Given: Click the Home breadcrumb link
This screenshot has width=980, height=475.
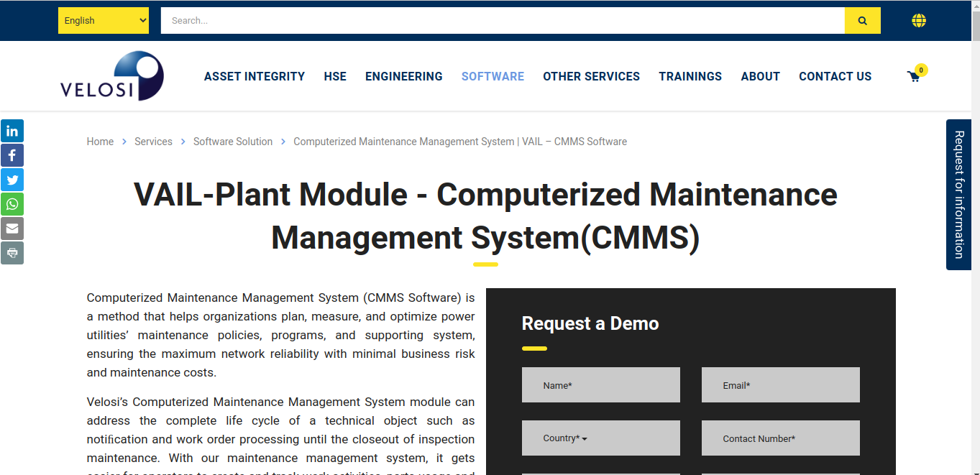Looking at the screenshot, I should tap(100, 142).
